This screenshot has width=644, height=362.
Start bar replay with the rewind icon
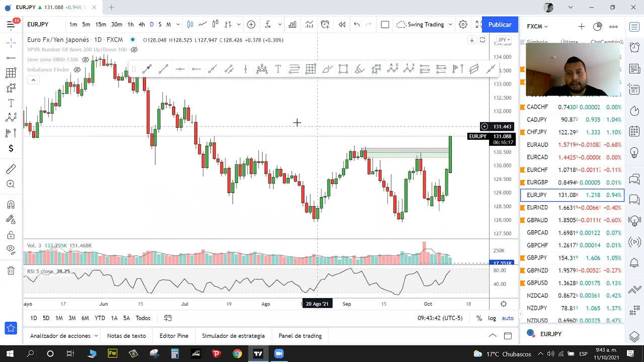[x=342, y=25]
